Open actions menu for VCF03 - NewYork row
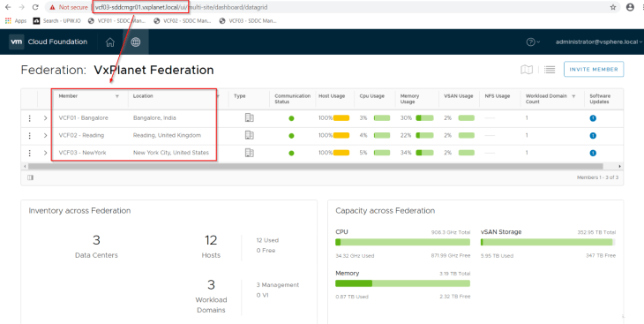Viewport: 644px width, 324px height. (x=30, y=153)
